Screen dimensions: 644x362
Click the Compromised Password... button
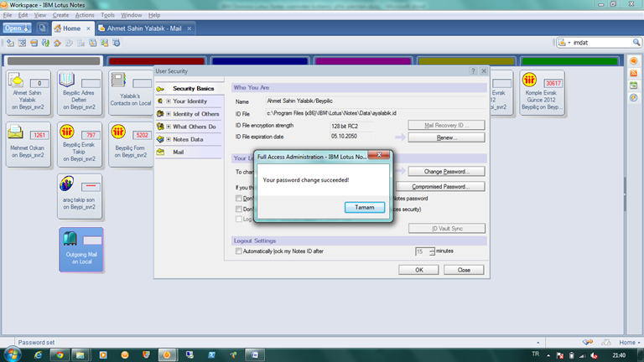click(441, 186)
